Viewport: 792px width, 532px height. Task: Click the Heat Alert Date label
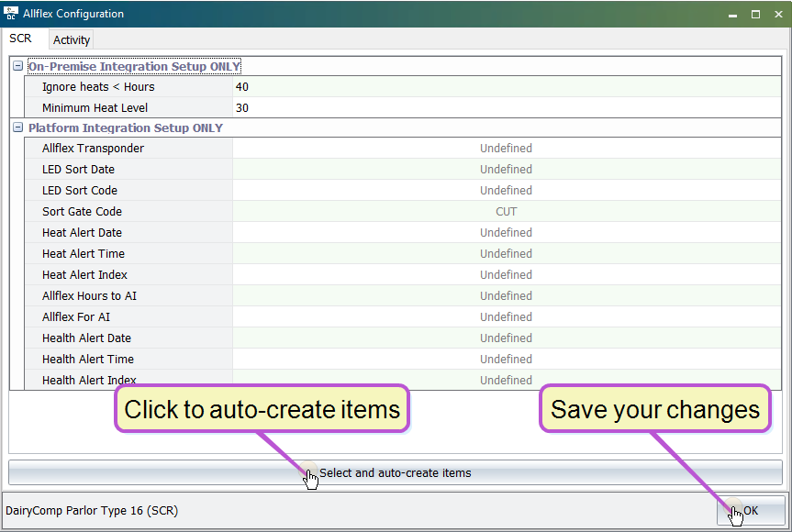coord(82,233)
